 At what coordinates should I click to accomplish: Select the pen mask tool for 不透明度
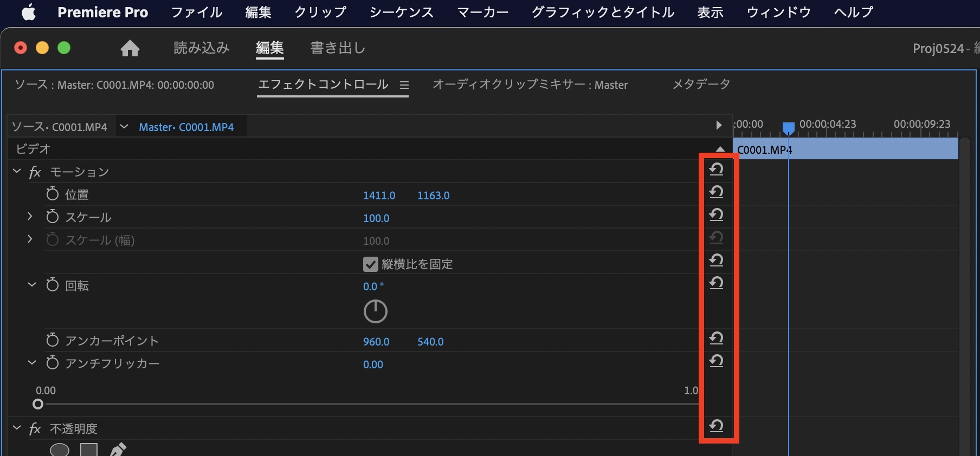[x=118, y=450]
